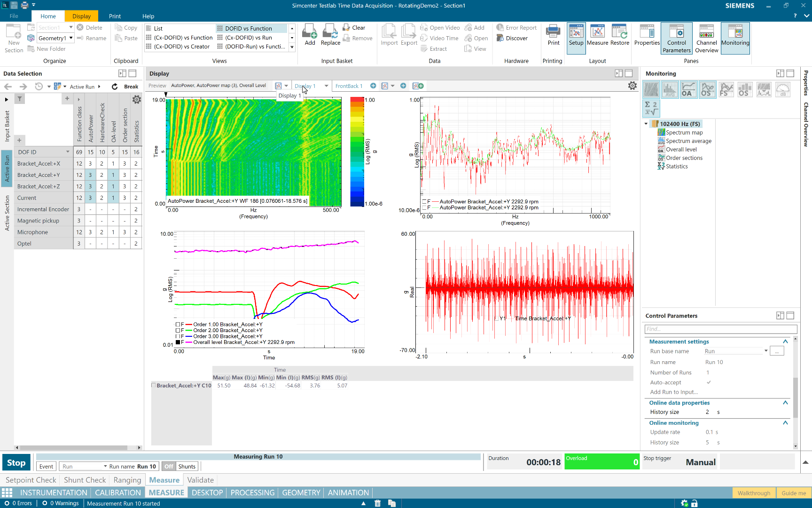Collapse the Measurement settings section
This screenshot has height=508, width=812.
tap(785, 341)
